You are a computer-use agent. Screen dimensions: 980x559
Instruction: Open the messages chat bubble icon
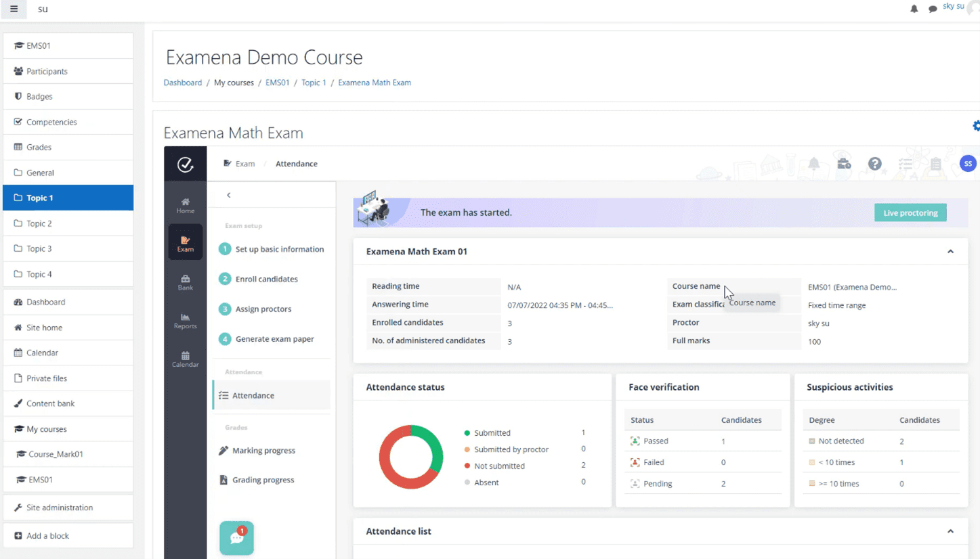[933, 9]
